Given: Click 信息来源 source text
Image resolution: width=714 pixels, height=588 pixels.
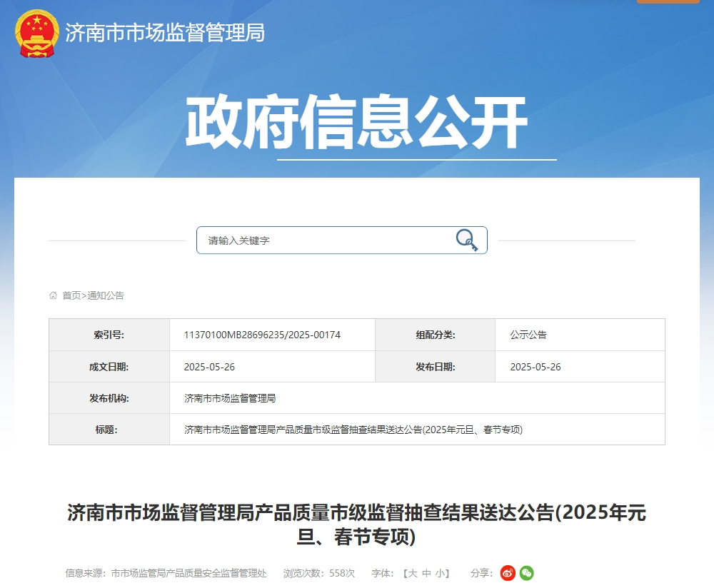Looking at the screenshot, I should (166, 573).
